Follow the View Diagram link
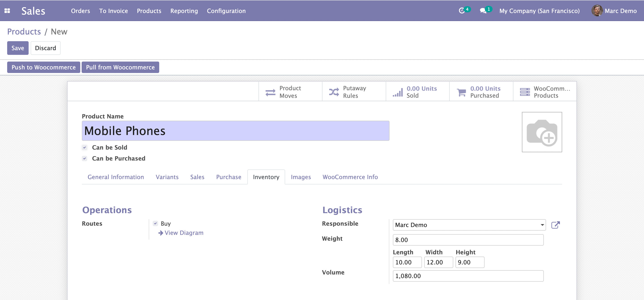 click(x=184, y=233)
